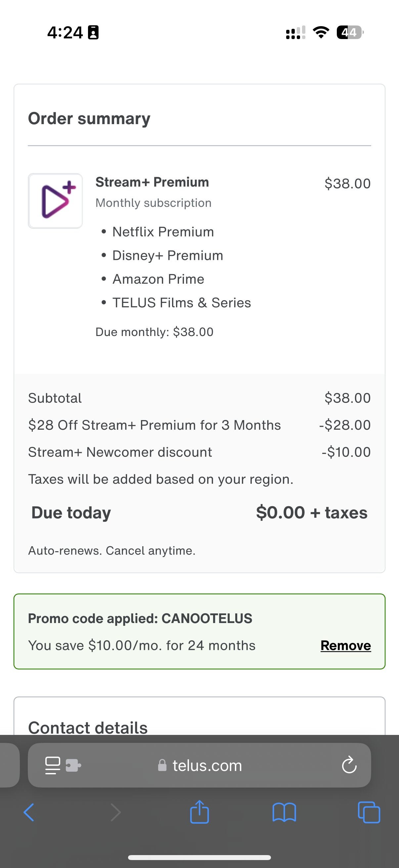Open the extensions puzzle-piece icon

pos(74,765)
